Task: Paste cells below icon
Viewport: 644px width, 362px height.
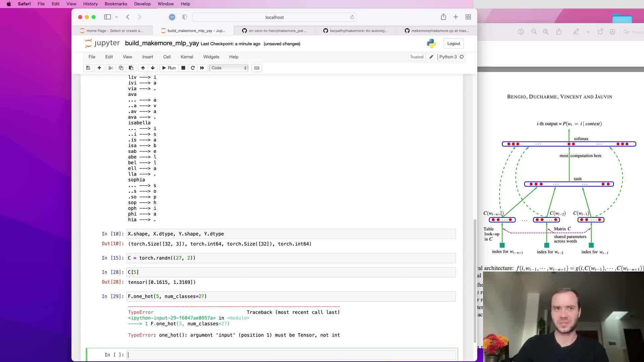Action: [x=131, y=68]
